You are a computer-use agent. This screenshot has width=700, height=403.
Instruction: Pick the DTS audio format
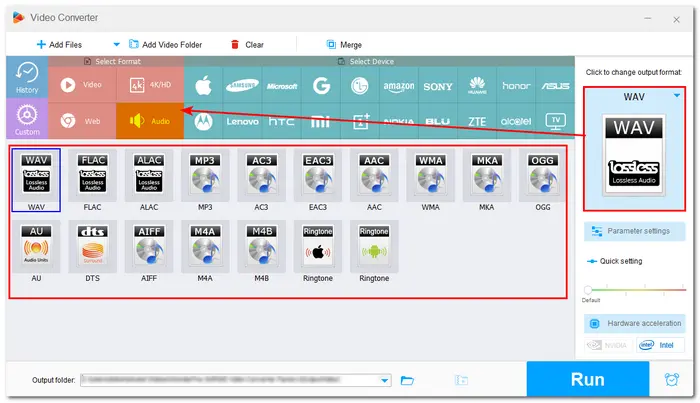point(93,250)
